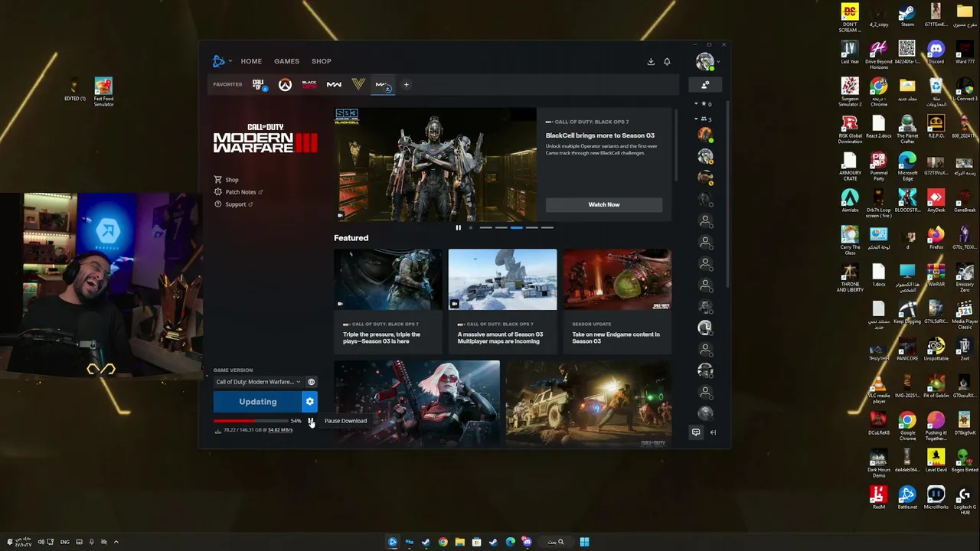The height and width of the screenshot is (551, 980).
Task: Click the red download progress bar
Action: pyautogui.click(x=250, y=421)
